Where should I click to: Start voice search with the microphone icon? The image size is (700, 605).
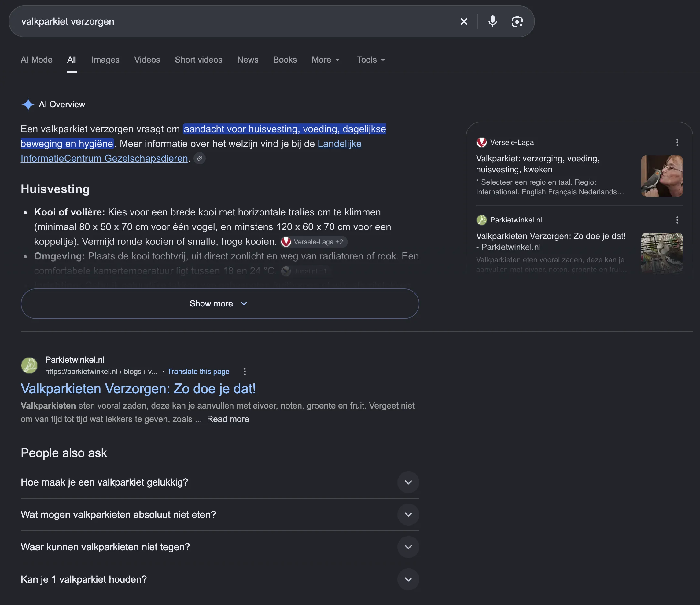(x=492, y=22)
